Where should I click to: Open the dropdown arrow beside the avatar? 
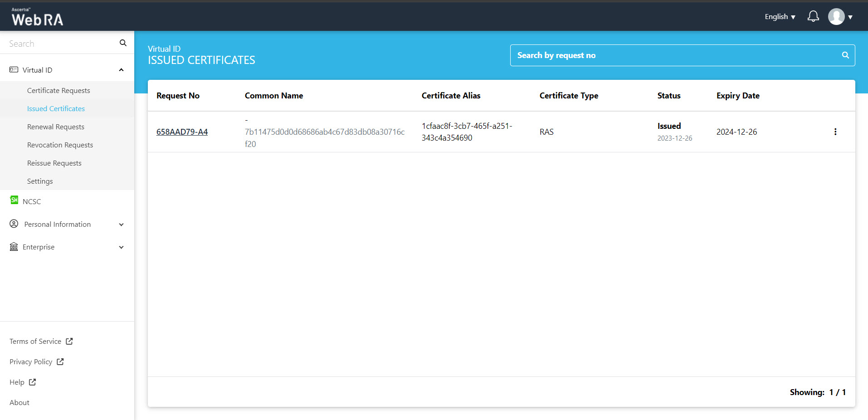850,17
